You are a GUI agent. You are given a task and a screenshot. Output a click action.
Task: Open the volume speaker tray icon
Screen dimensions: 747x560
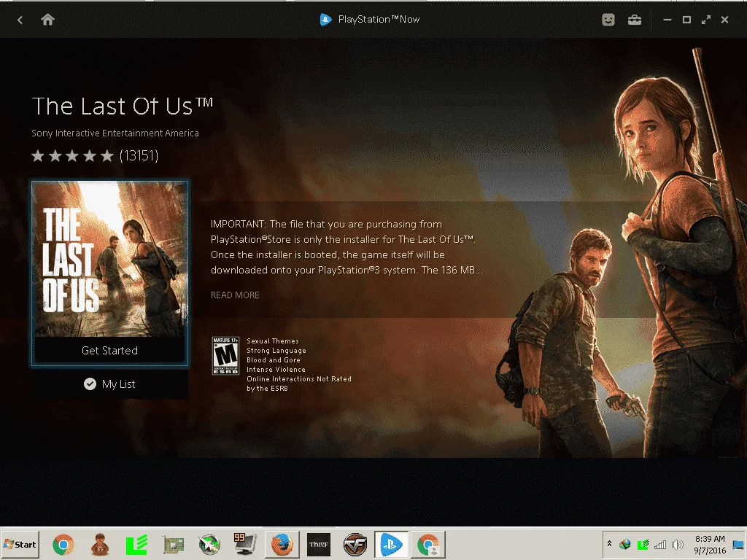click(677, 544)
